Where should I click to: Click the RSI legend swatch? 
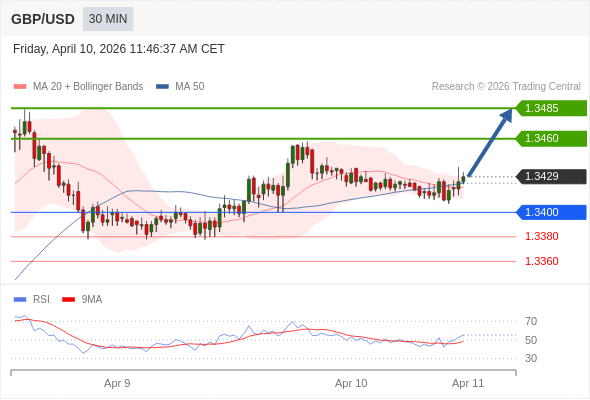[20, 300]
